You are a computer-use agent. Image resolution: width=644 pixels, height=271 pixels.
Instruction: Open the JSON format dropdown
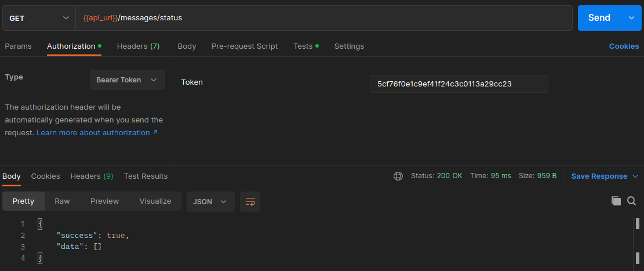click(210, 201)
